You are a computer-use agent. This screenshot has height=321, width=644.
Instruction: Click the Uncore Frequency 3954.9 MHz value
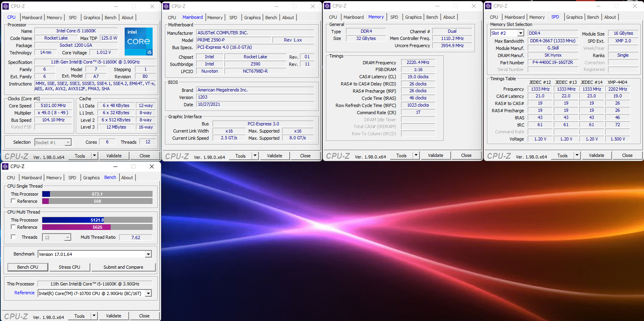pyautogui.click(x=452, y=46)
